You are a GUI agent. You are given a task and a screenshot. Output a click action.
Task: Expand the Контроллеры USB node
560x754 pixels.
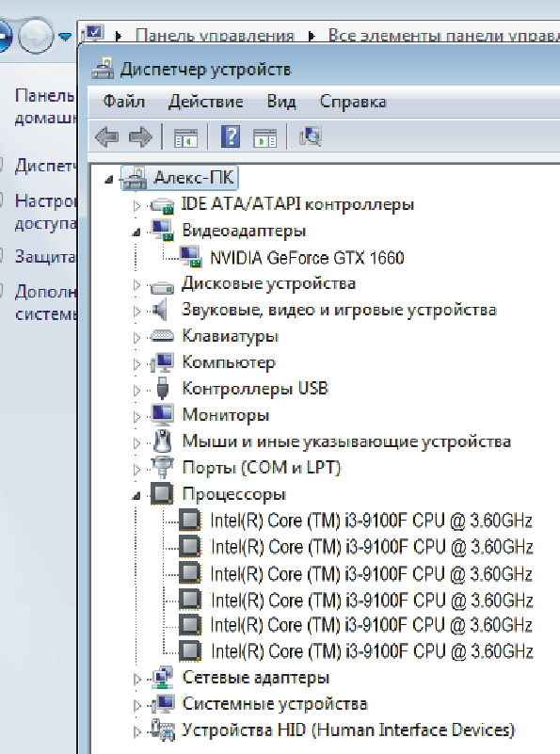click(137, 390)
